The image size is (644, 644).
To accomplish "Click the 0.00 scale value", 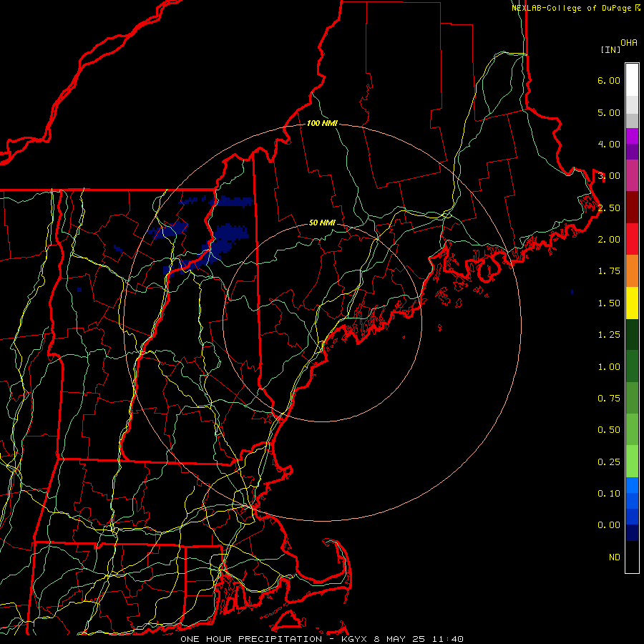I will click(609, 525).
